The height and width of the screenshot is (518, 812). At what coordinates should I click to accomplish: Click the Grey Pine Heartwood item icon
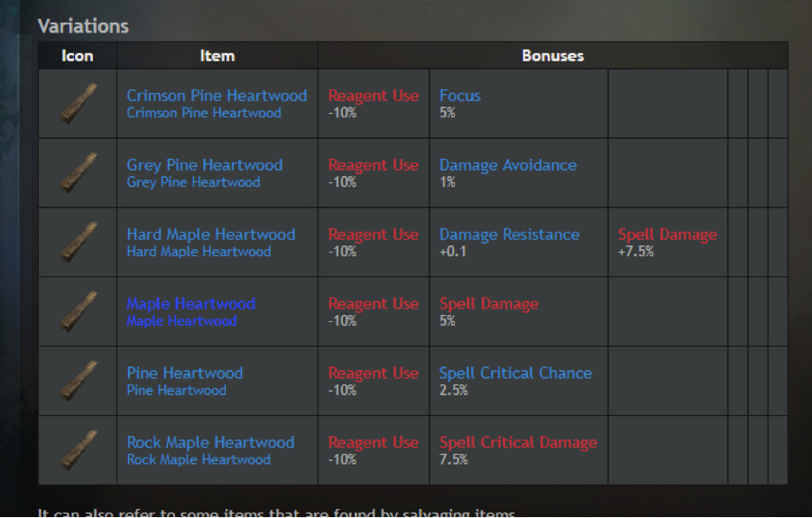pos(78,172)
